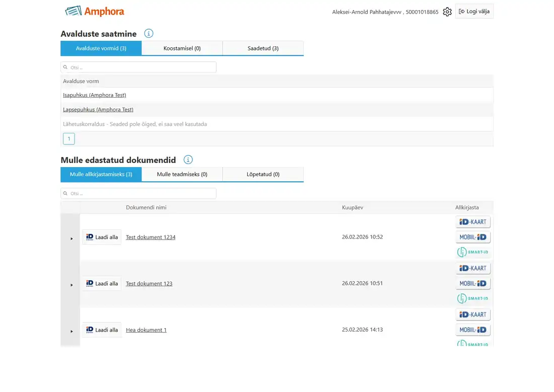Viewport: 554px width, 392px height.
Task: Switch to Avalduste vormid (3) tab
Action: (101, 48)
